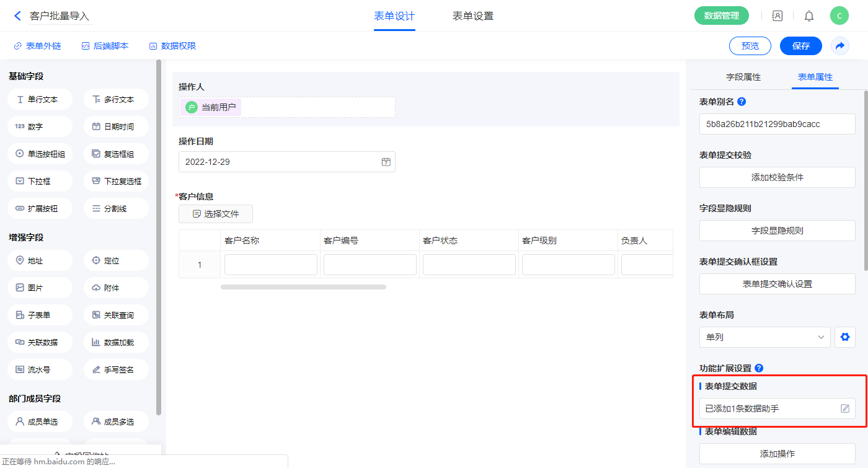The height and width of the screenshot is (468, 868).
Task: Open user avatar C menu
Action: coord(839,16)
